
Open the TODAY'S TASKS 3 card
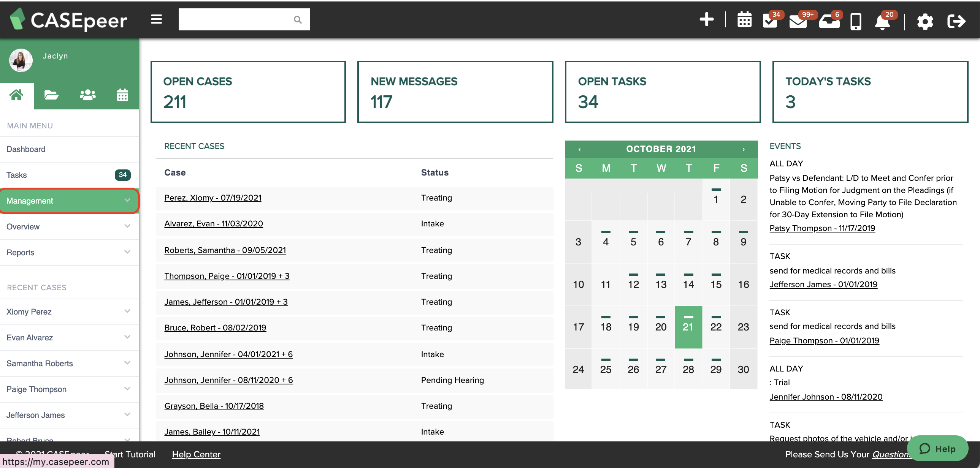click(870, 92)
